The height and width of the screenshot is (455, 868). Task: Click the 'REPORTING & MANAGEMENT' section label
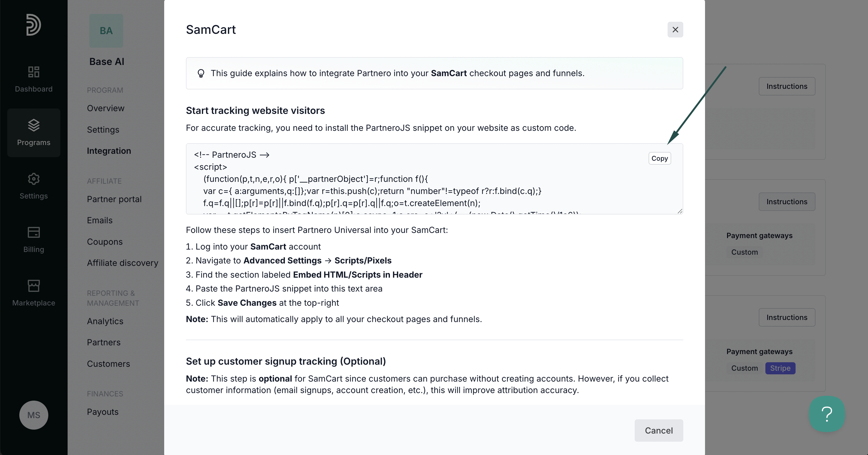coord(113,298)
